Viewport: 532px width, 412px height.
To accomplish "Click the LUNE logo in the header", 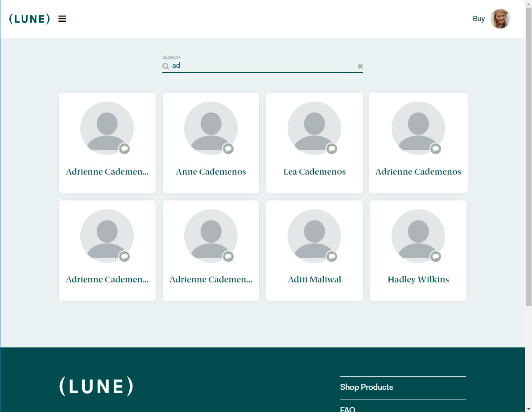I will 29,19.
